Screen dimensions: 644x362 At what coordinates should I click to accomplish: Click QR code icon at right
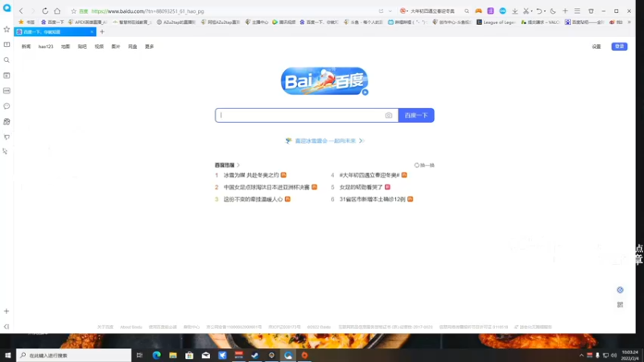point(620,305)
